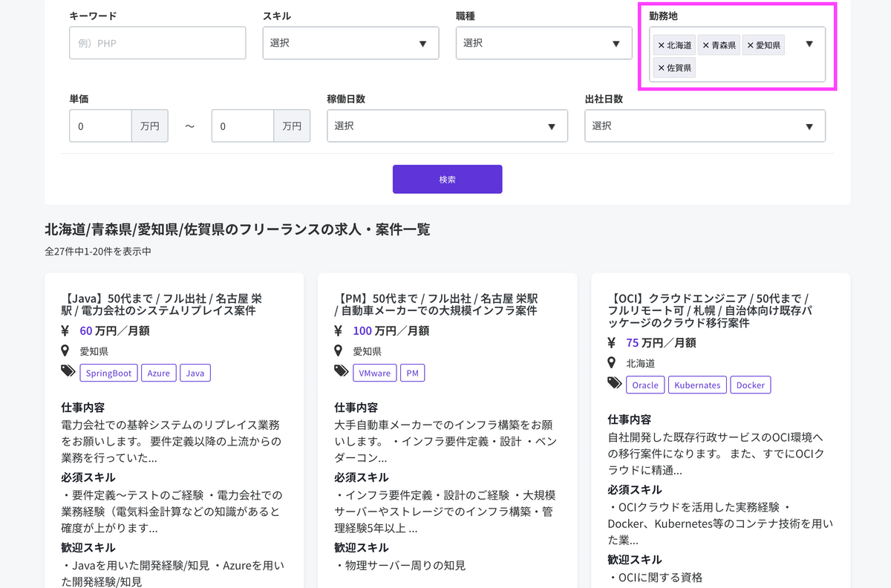The height and width of the screenshot is (588, 891).
Task: Click location pin beside 北海道
Action: point(612,363)
